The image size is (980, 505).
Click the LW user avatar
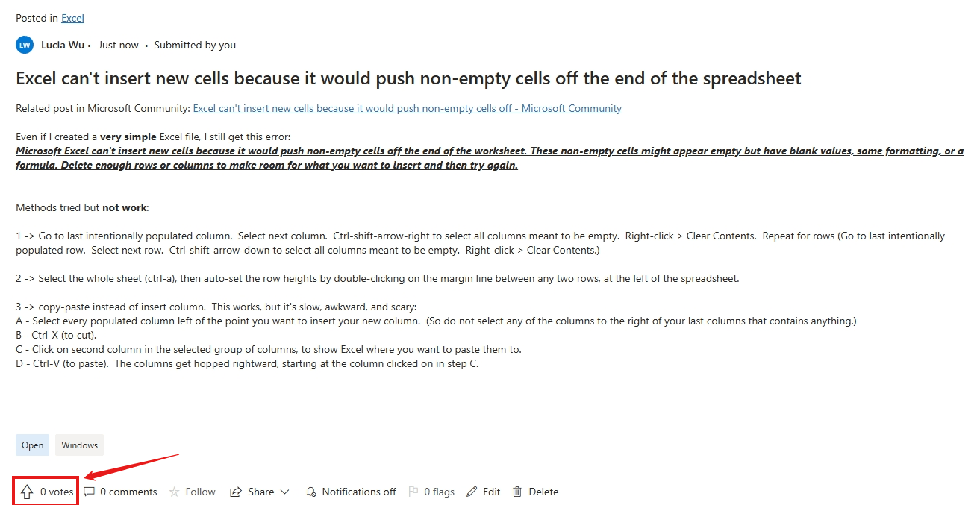pos(25,45)
